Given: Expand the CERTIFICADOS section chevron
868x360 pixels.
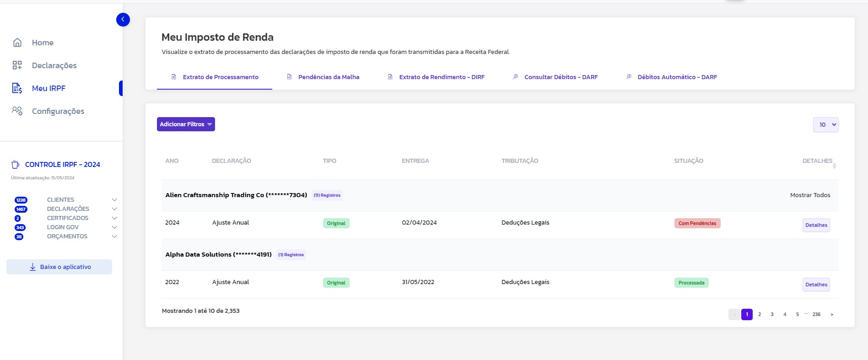Looking at the screenshot, I should point(114,218).
